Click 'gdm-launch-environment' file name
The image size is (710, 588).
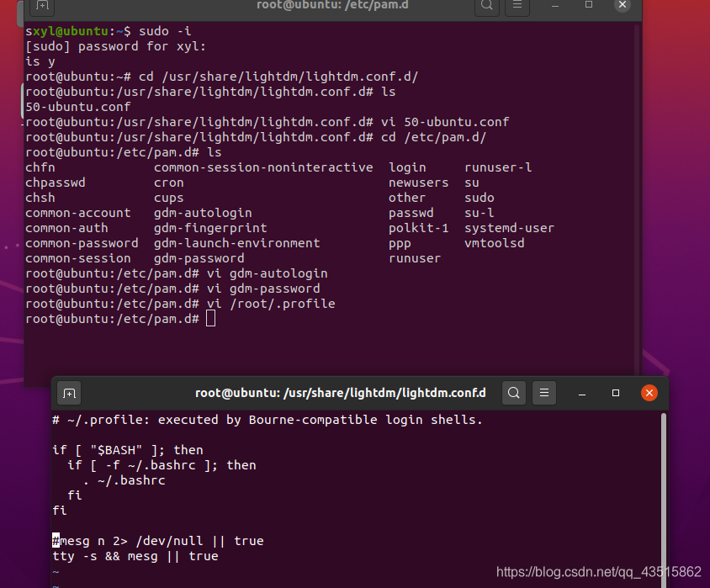click(x=236, y=243)
